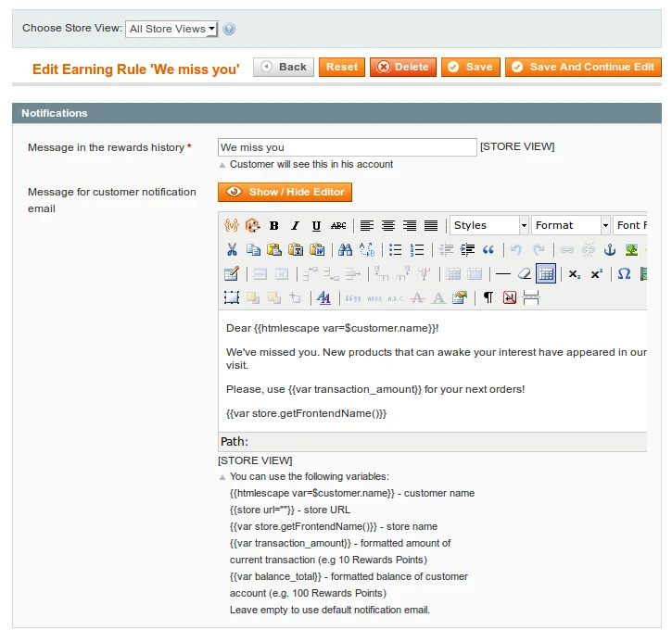Toggle the unordered bullet list
Image resolution: width=672 pixels, height=630 pixels.
pyautogui.click(x=396, y=249)
